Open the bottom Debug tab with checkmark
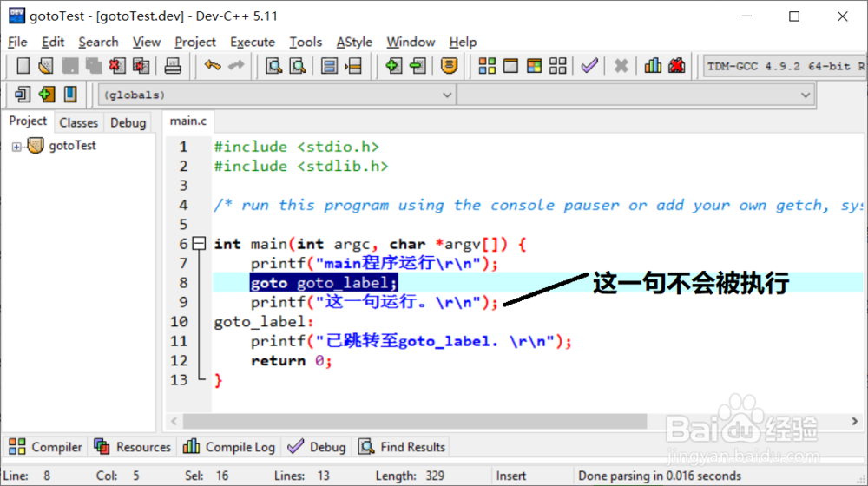The height and width of the screenshot is (486, 868). tap(317, 447)
